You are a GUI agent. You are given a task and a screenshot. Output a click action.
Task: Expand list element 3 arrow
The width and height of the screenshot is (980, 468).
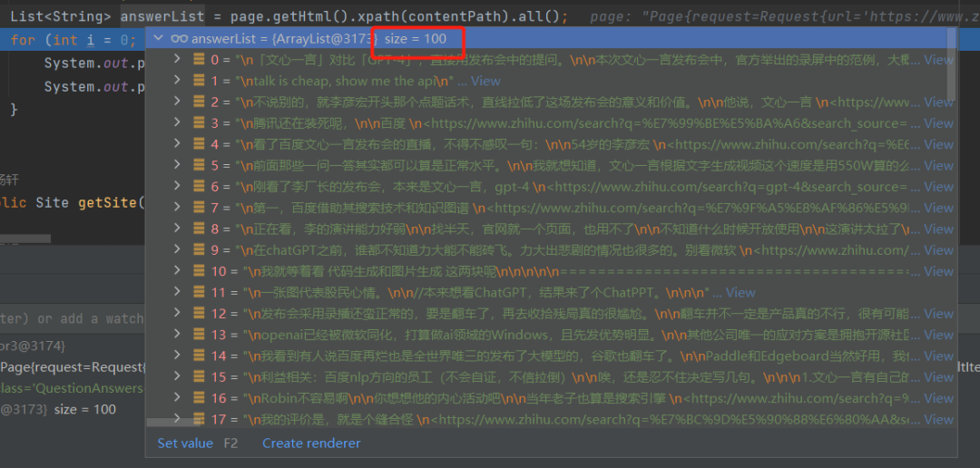point(178,122)
